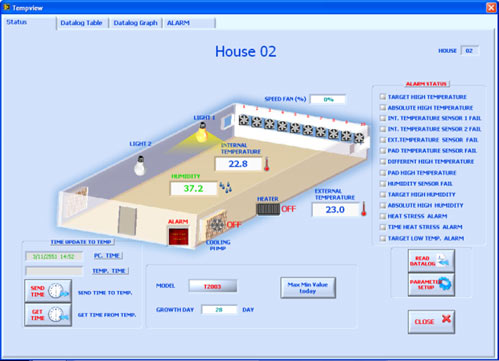Open Max Min Value today

pos(308,288)
